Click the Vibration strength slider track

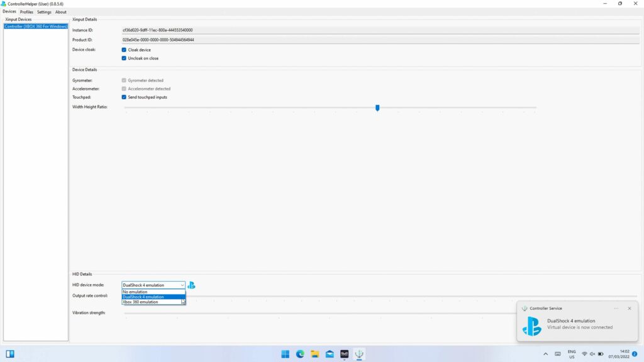pos(320,313)
